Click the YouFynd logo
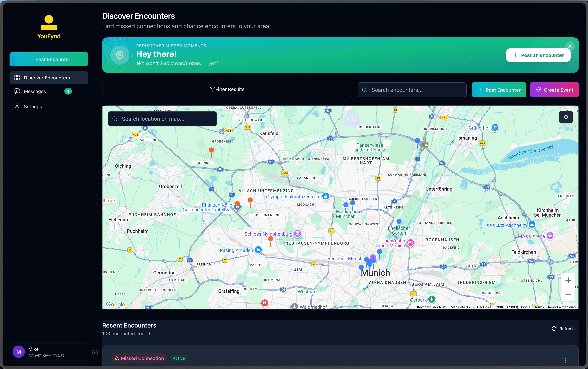 (49, 27)
